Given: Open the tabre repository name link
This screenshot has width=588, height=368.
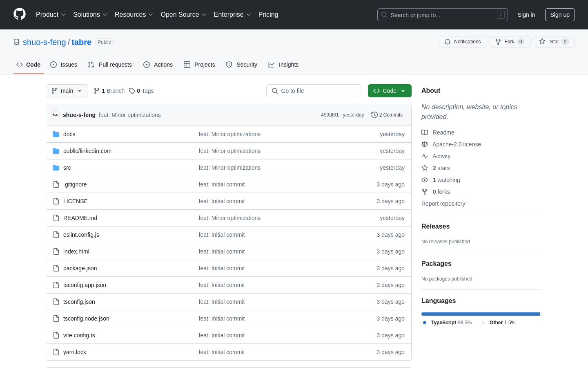Looking at the screenshot, I should point(82,42).
